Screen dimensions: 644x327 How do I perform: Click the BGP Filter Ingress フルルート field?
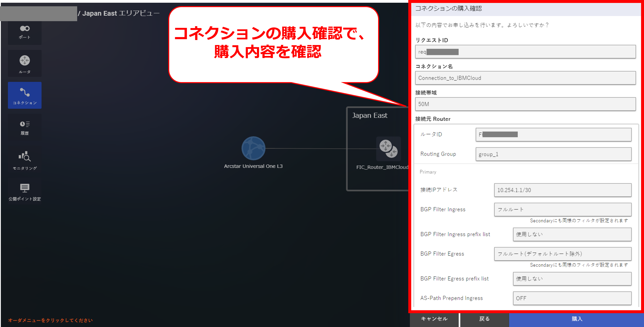[x=562, y=209]
